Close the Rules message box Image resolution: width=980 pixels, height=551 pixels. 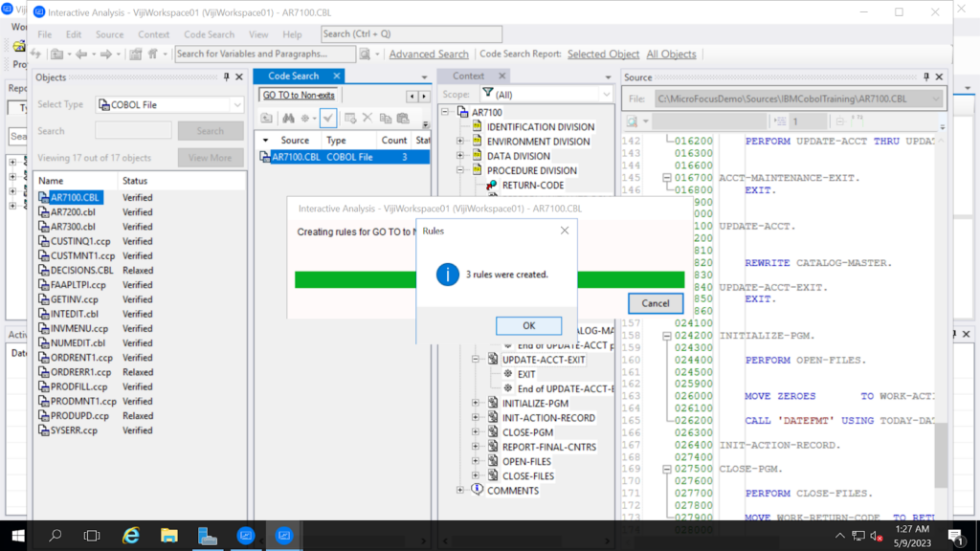point(565,231)
